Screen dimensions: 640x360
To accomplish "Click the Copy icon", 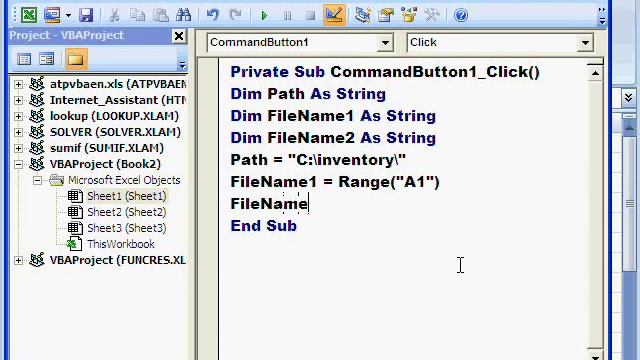I will (x=137, y=15).
